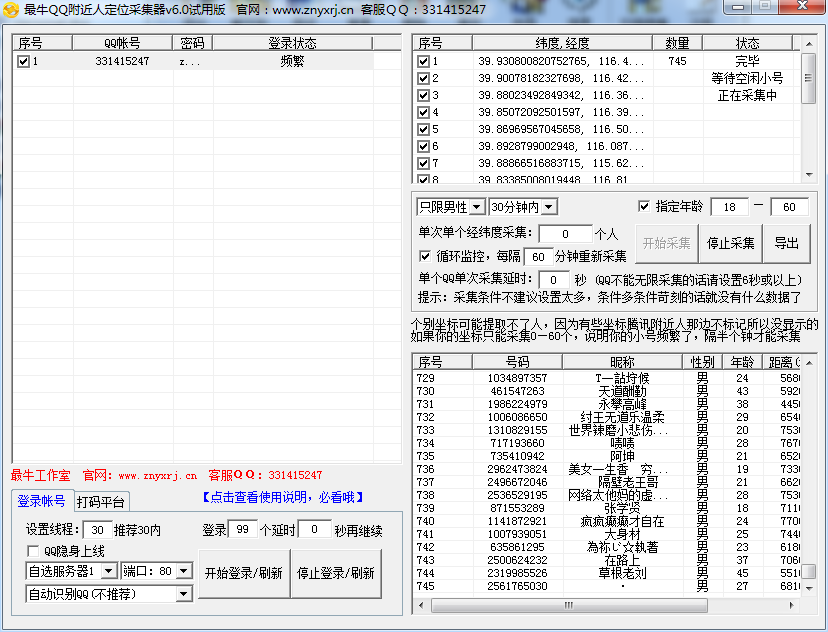Click the up arrow of coordinates list scrollbar
The width and height of the screenshot is (828, 632).
(x=809, y=43)
